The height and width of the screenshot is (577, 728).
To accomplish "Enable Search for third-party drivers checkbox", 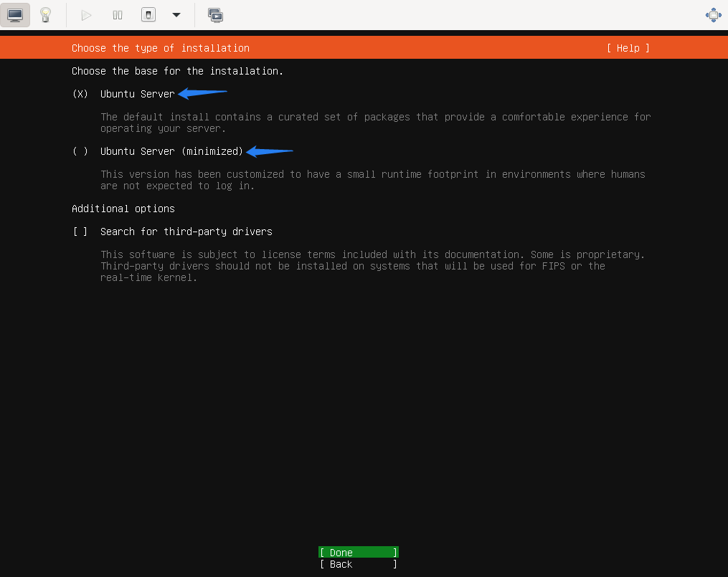I will pyautogui.click(x=80, y=232).
